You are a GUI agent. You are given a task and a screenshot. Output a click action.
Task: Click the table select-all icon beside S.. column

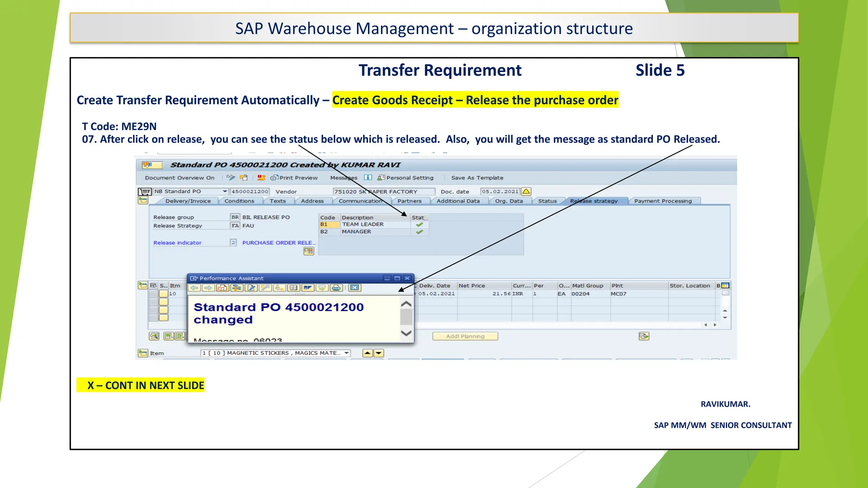click(153, 286)
